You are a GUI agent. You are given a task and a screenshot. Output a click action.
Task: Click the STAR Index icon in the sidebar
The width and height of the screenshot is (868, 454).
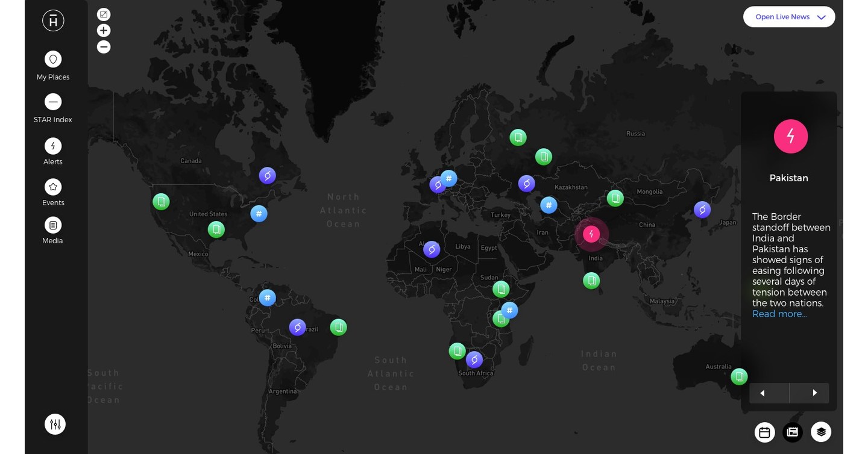tap(53, 102)
